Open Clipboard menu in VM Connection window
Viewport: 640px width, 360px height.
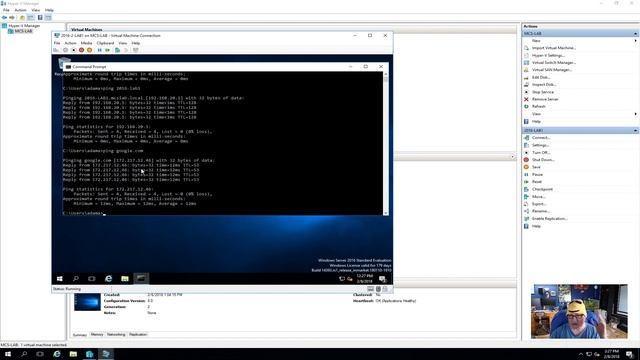tap(105, 43)
